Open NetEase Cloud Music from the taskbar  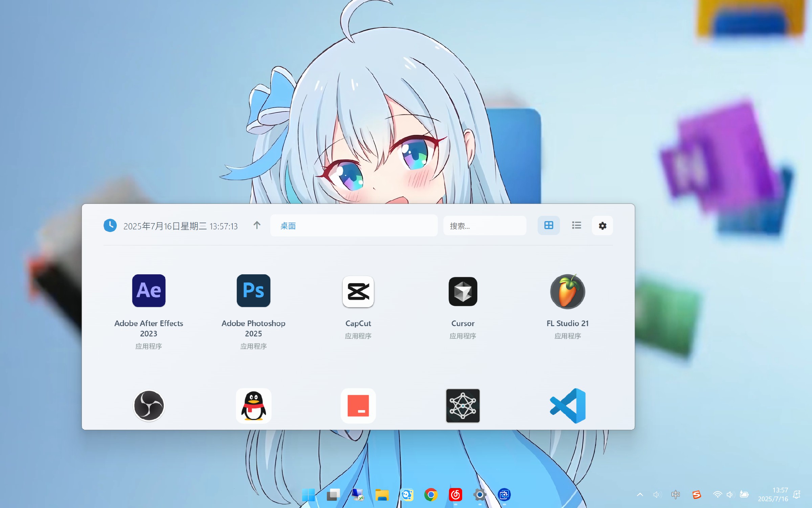pyautogui.click(x=456, y=494)
